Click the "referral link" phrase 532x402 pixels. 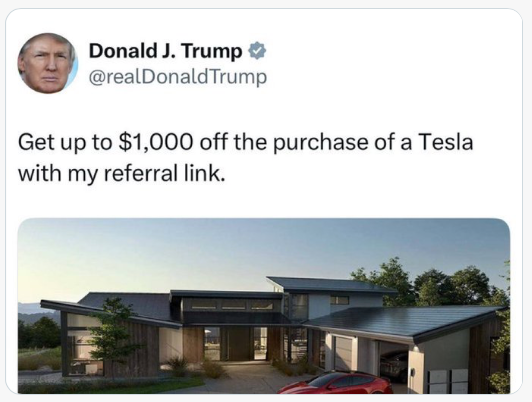164,173
